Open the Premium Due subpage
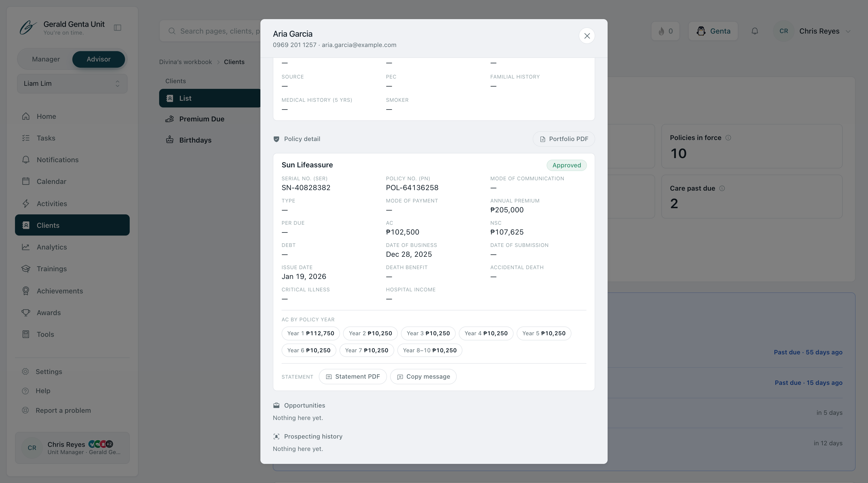Viewport: 868px width, 483px height. (x=202, y=119)
